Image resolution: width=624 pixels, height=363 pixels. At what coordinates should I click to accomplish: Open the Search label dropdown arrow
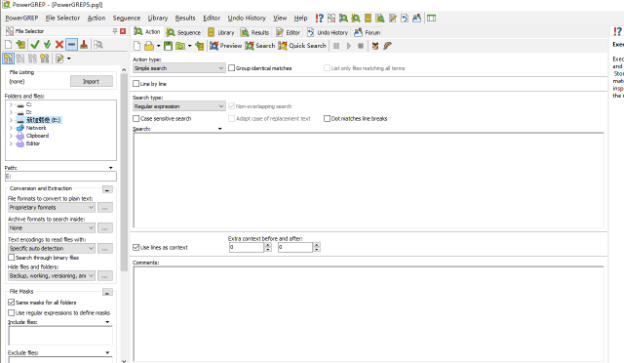pyautogui.click(x=220, y=129)
